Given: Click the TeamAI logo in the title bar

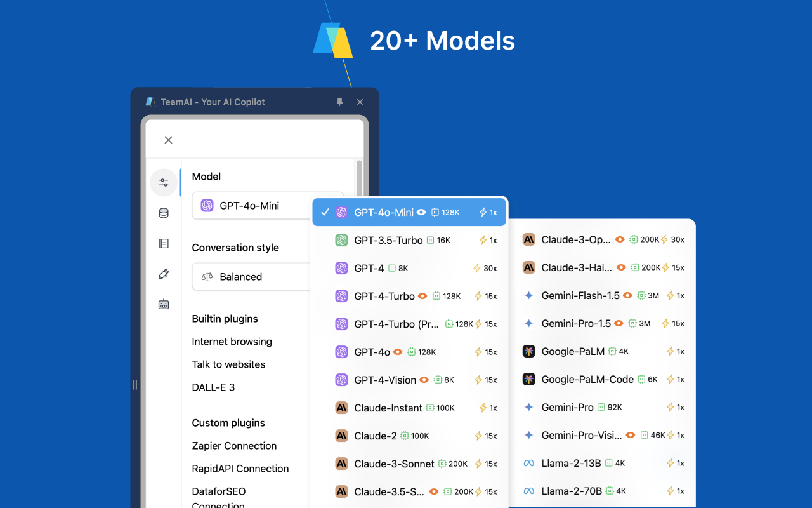Looking at the screenshot, I should (x=150, y=102).
